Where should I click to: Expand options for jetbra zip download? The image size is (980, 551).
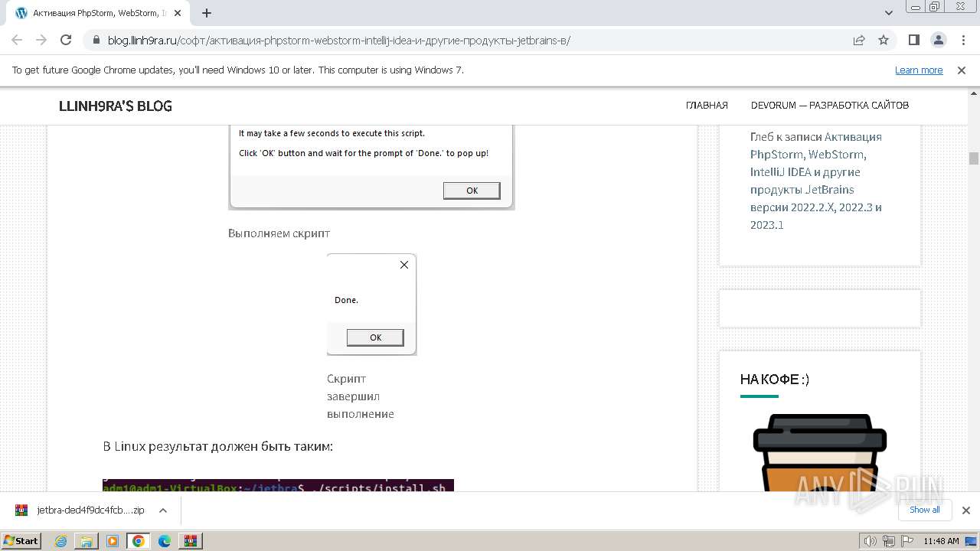pyautogui.click(x=162, y=510)
